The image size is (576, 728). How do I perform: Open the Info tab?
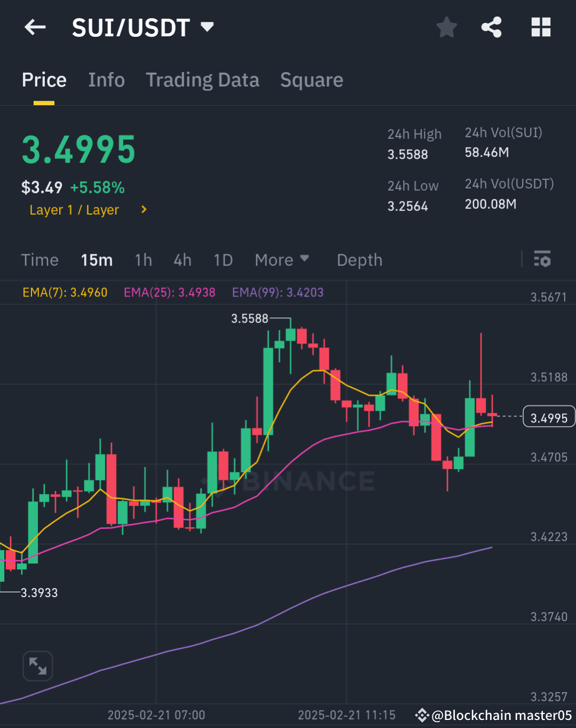pyautogui.click(x=106, y=80)
